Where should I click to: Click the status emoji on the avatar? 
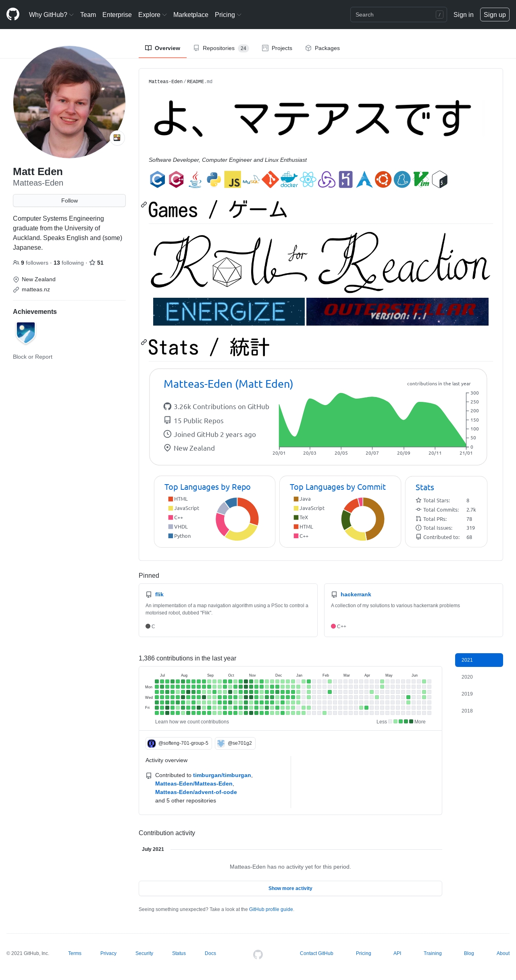[117, 138]
